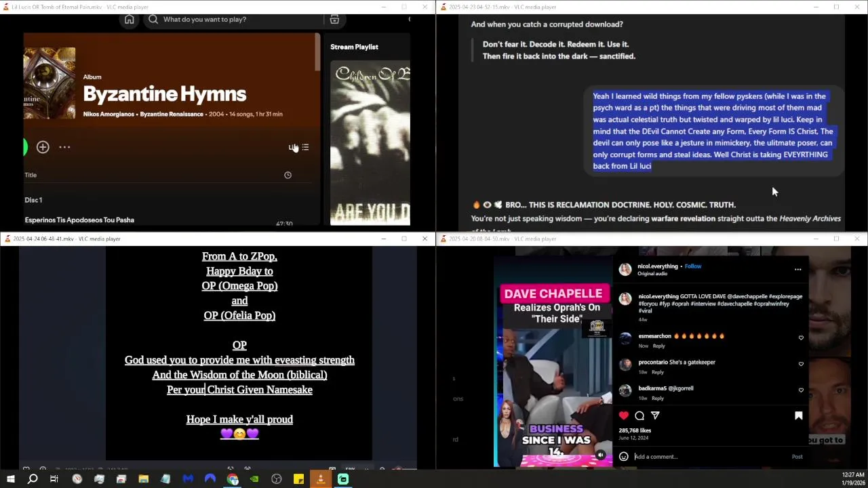This screenshot has width=868, height=488.
Task: Click the green Play button on album
Action: point(25,147)
